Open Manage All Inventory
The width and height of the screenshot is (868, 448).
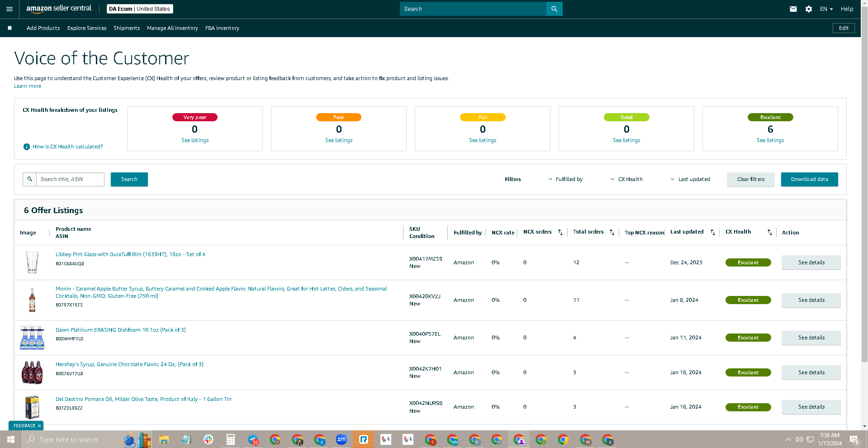(172, 28)
